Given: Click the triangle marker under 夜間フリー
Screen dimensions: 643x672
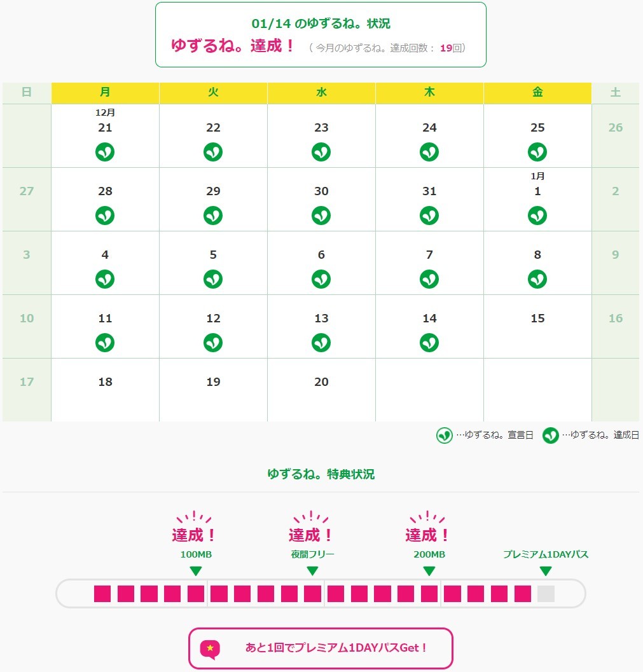Looking at the screenshot, I should (x=312, y=571).
